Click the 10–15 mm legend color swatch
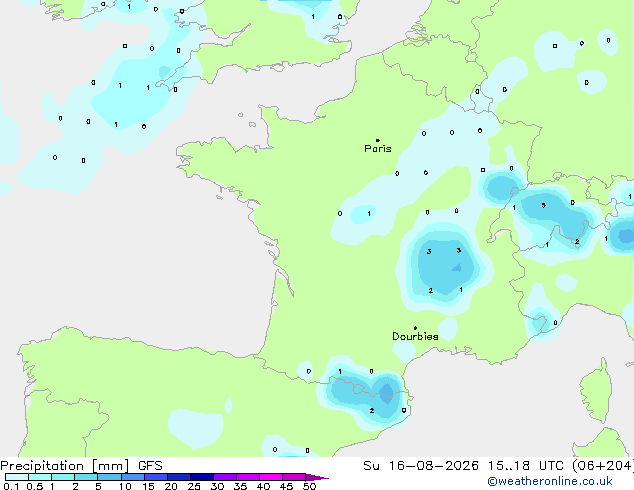Image resolution: width=634 pixels, height=490 pixels. (x=132, y=477)
